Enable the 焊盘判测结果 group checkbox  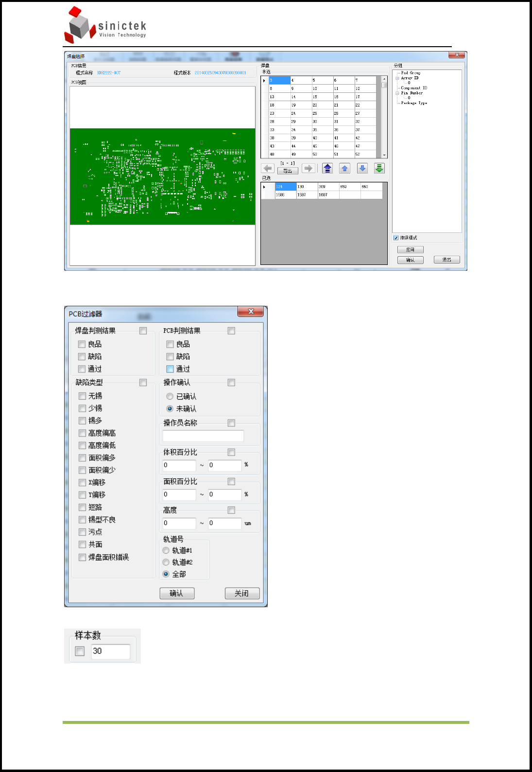click(143, 331)
